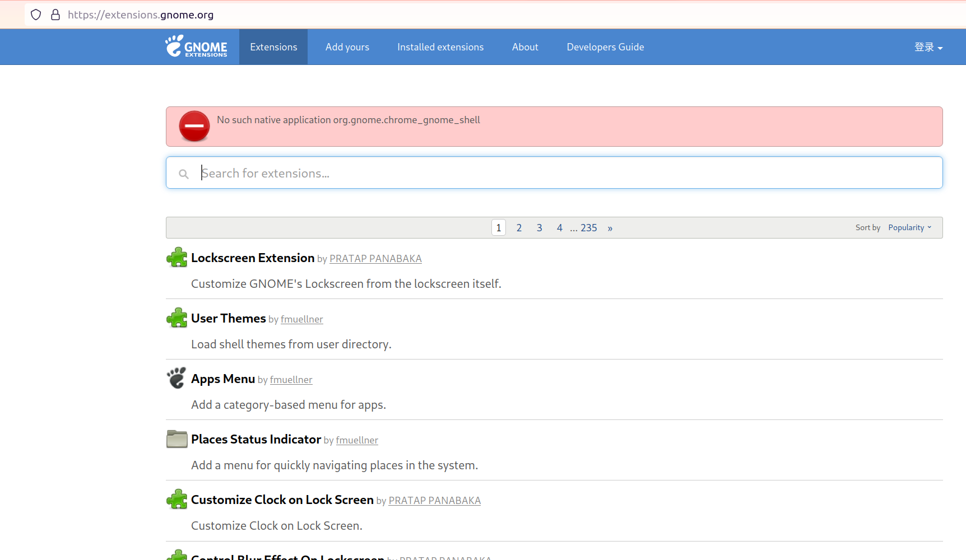Image resolution: width=966 pixels, height=560 pixels.
Task: Jump to last page 235
Action: pyautogui.click(x=589, y=227)
